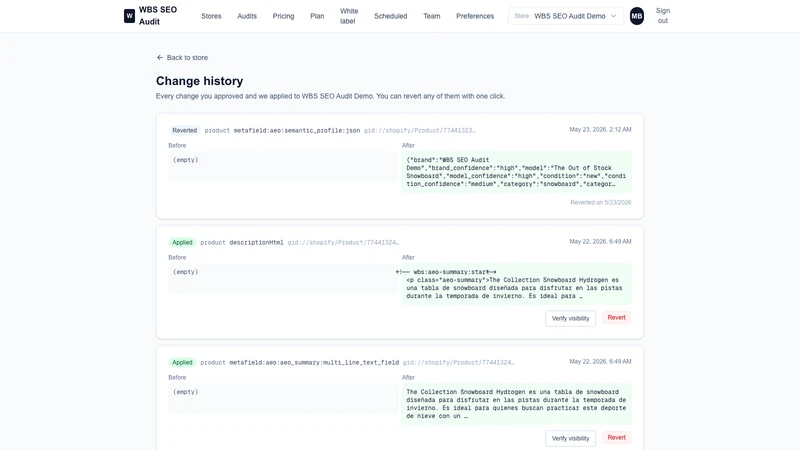Click the WBS SEO Audit logo icon
Screen dimensions: 800x450
tap(130, 16)
